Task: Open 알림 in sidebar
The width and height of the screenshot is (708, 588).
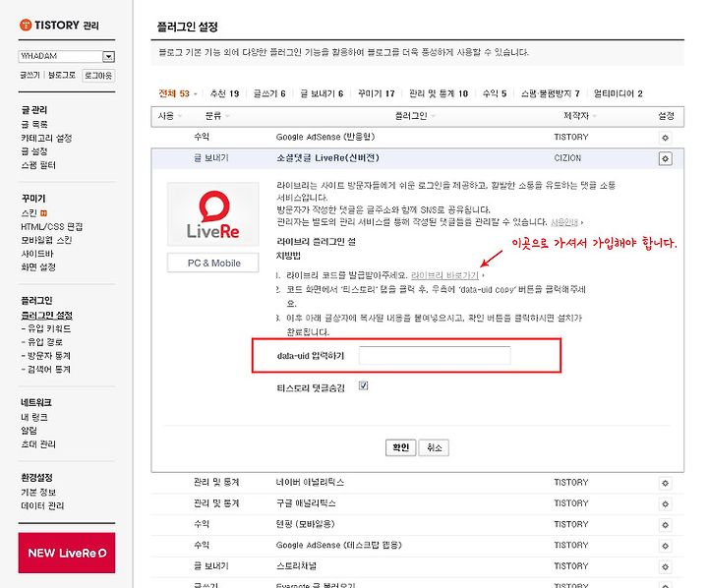Action: pyautogui.click(x=29, y=431)
